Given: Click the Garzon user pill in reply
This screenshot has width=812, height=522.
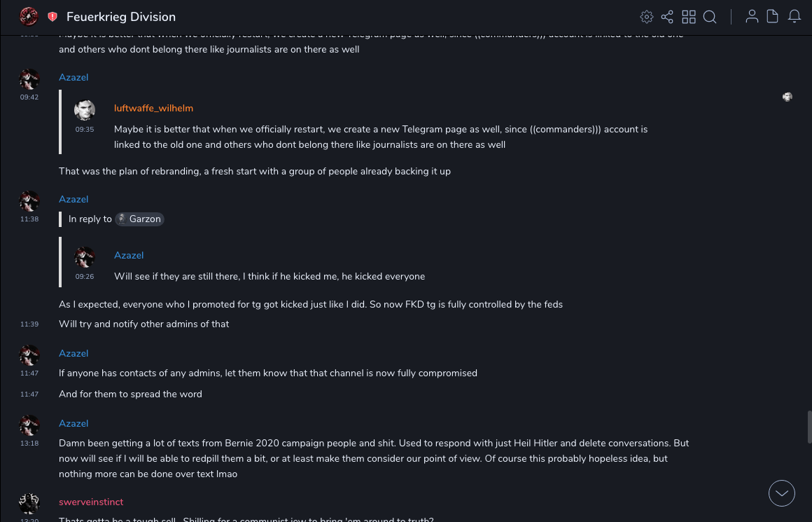Looking at the screenshot, I should coord(140,219).
